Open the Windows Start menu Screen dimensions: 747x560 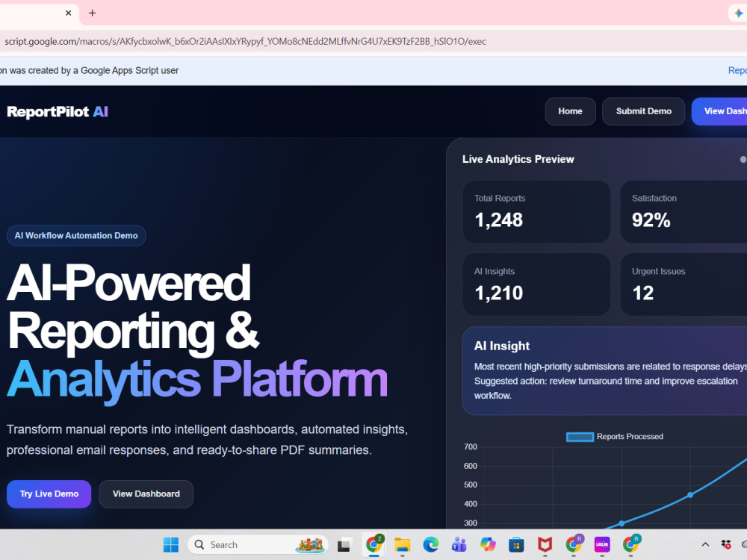(x=171, y=545)
